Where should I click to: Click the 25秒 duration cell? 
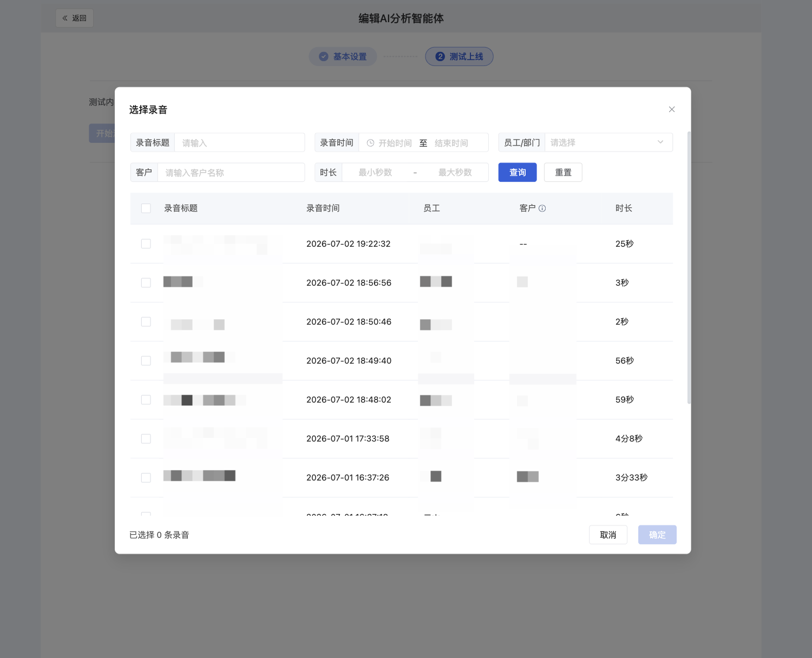(625, 244)
